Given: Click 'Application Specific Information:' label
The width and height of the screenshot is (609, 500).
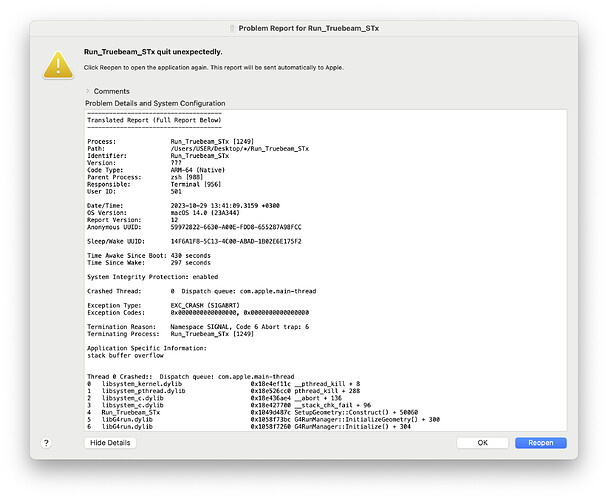Looking at the screenshot, I should click(147, 348).
